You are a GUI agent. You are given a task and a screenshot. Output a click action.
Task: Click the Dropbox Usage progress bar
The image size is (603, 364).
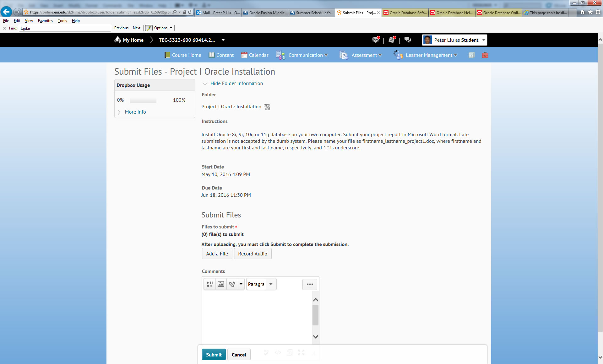click(143, 100)
